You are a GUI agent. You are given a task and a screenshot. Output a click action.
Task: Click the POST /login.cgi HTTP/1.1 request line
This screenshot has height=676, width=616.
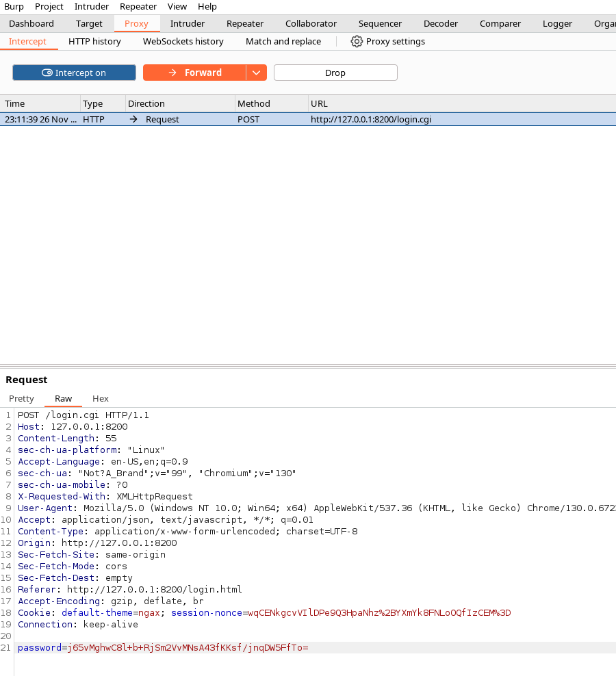[84, 415]
